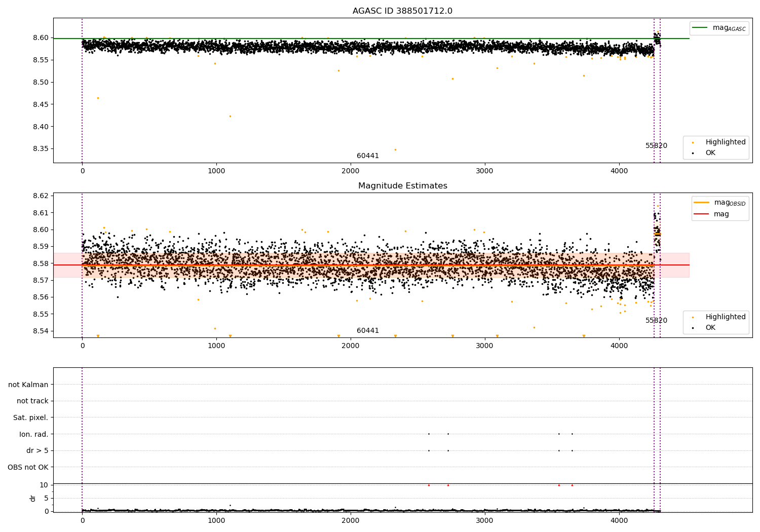This screenshot has width=760, height=532.
Task: Click the leftmost red triangle in dr panel
Action: click(429, 485)
